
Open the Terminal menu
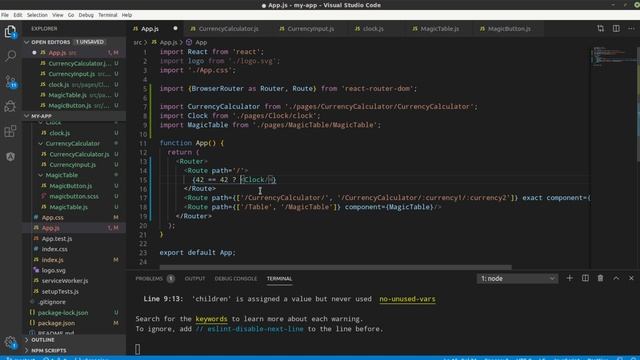point(108,15)
